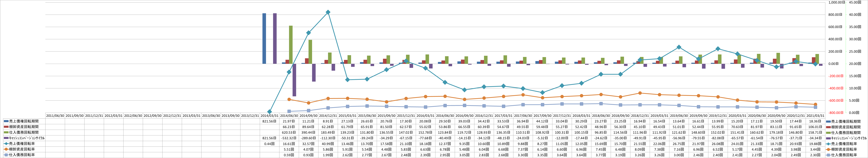
Task: Select the -289.60日 cell
Action: pos(308,138)
